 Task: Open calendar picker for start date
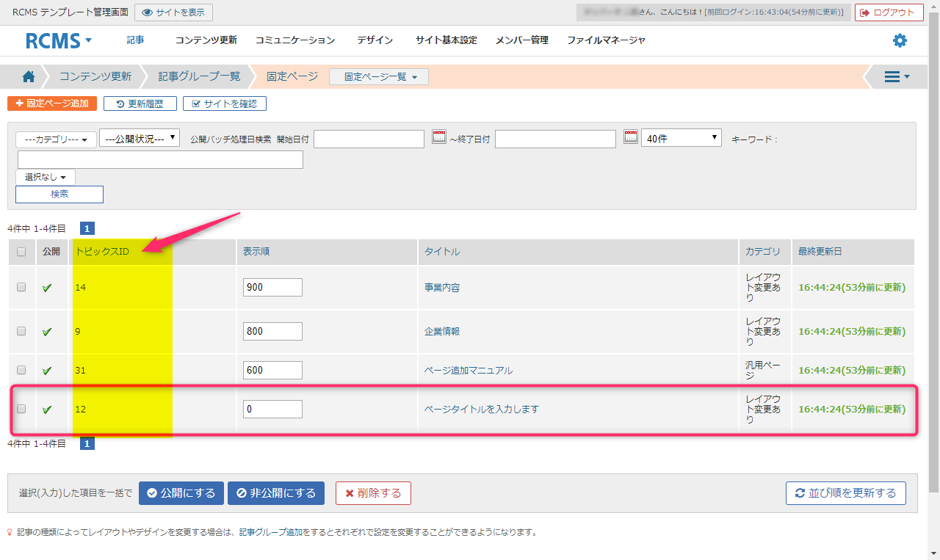click(x=438, y=137)
